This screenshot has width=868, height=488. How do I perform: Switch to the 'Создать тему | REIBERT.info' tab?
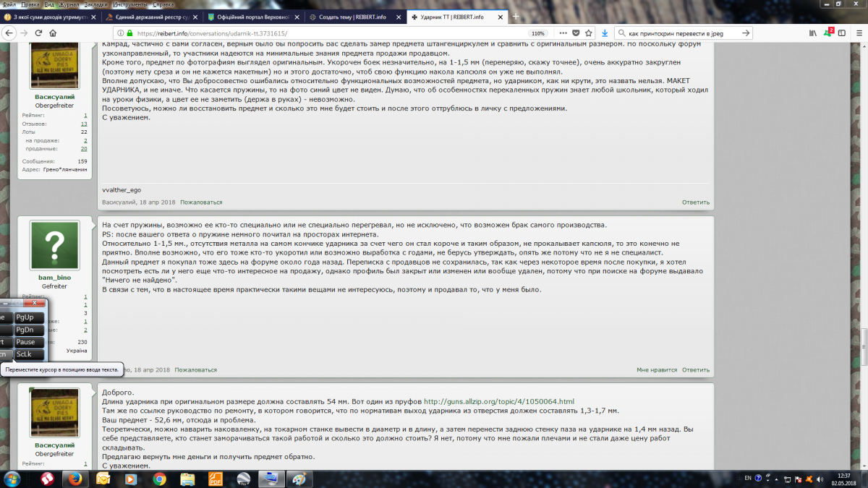pos(354,17)
